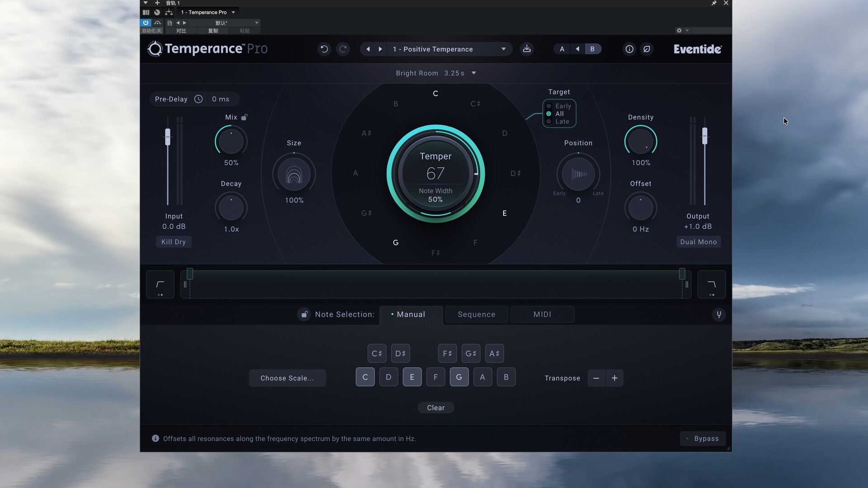
Task: Toggle the F♯ note key
Action: (447, 353)
